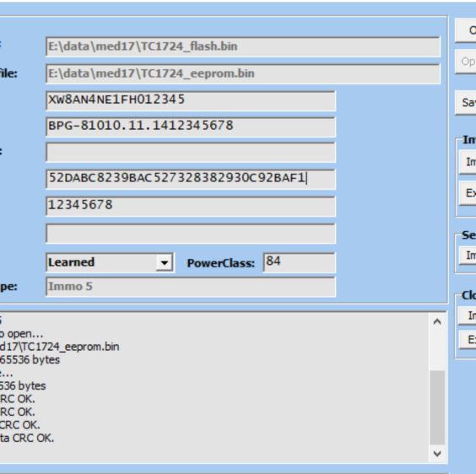
Task: Click the log scrollbar down arrow
Action: pos(437,454)
